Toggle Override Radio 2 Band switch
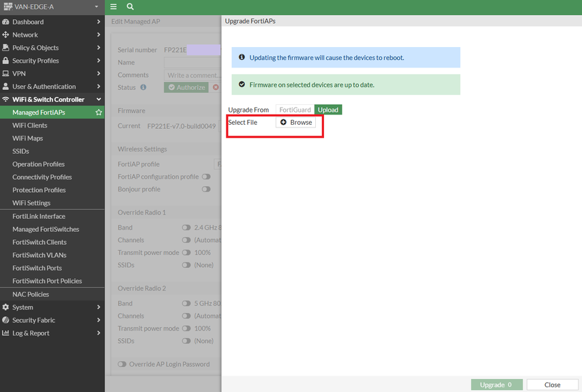The height and width of the screenshot is (392, 582). point(186,303)
